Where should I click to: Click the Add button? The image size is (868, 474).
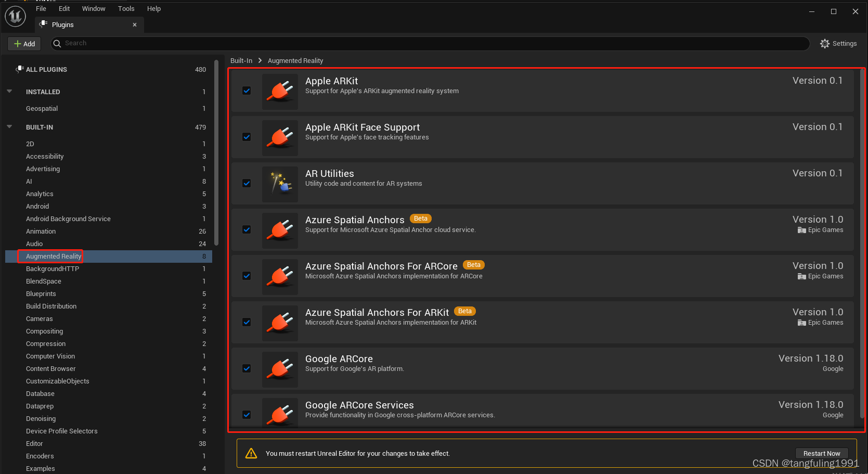[x=24, y=44]
